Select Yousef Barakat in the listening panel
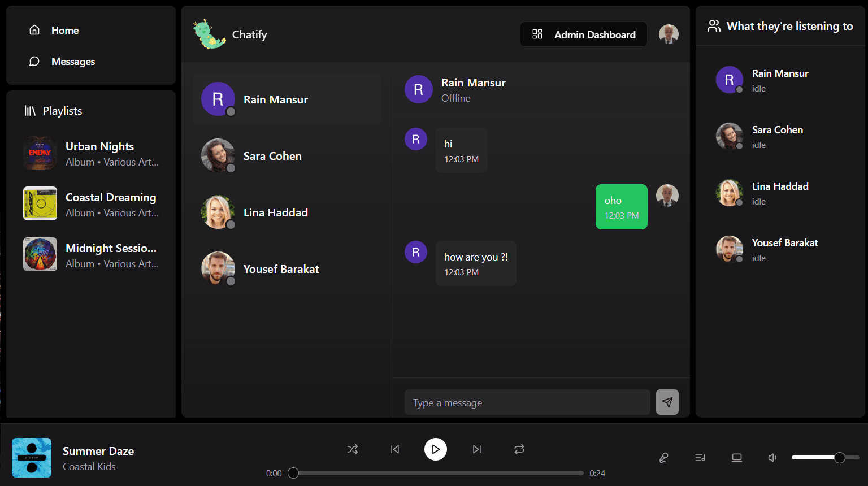The height and width of the screenshot is (486, 868). pos(785,249)
